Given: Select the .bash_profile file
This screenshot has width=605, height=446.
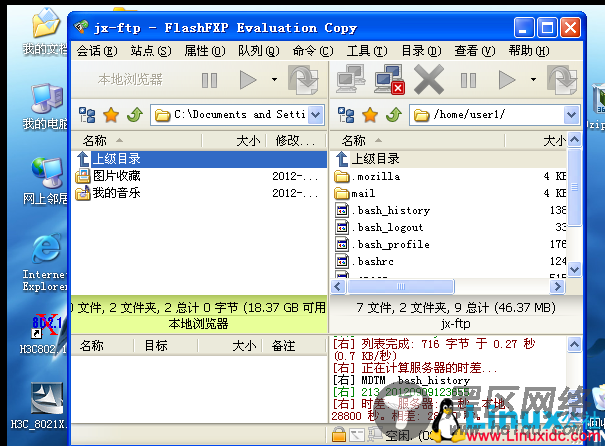Looking at the screenshot, I should point(449,244).
